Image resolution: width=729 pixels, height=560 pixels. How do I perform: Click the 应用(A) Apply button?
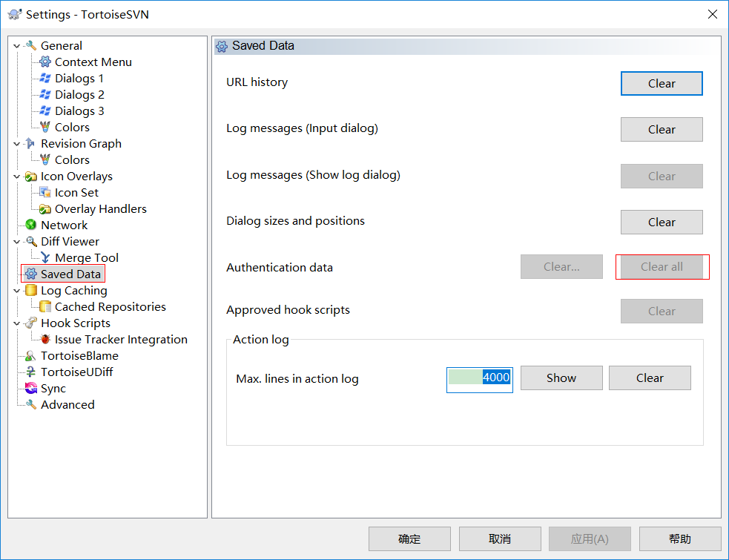tap(590, 538)
